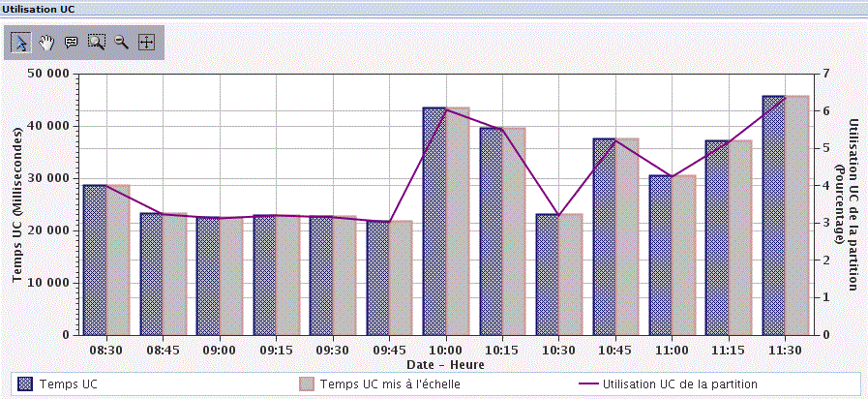Click the 09:00 time axis label

(x=220, y=352)
